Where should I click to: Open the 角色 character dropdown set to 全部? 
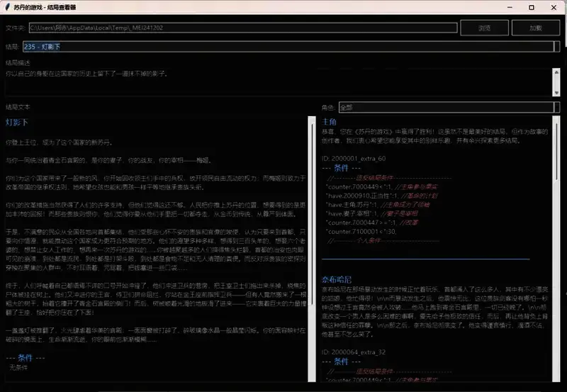point(449,107)
